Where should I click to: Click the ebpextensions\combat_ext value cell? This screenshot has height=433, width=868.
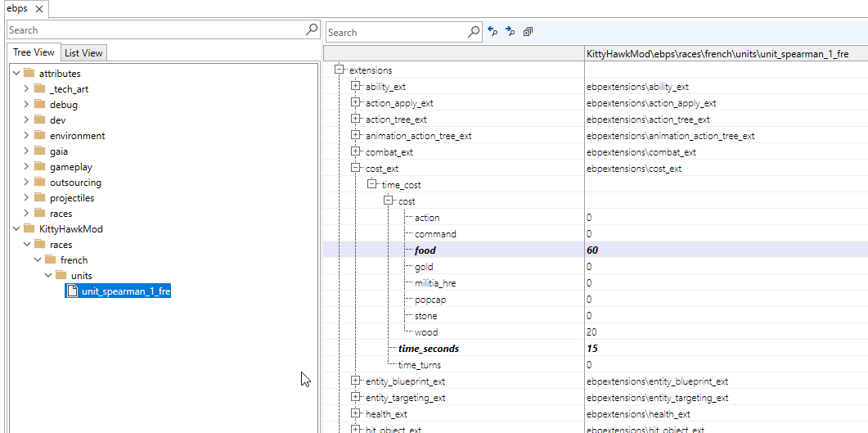(x=641, y=152)
